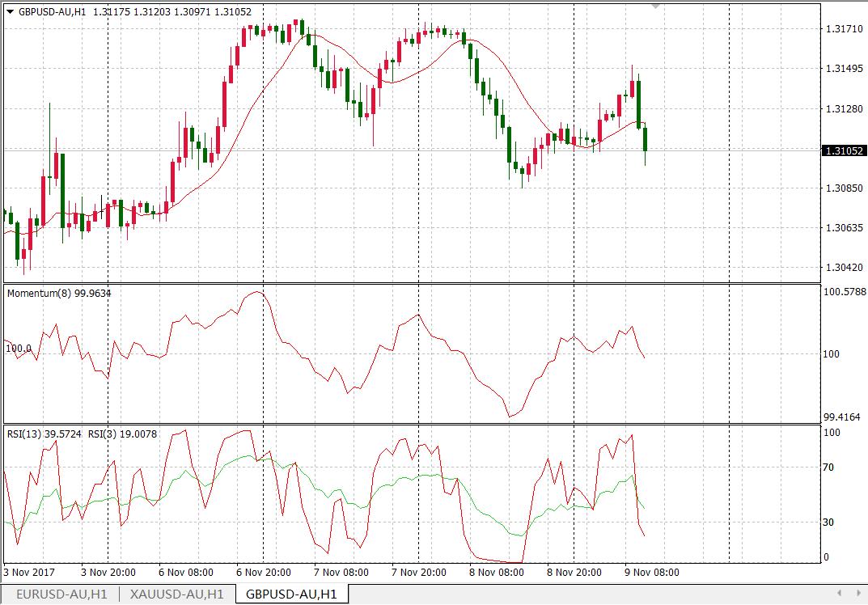Select the GBPUSD-AU,H1 chart tab
Image resolution: width=868 pixels, height=605 pixels.
[291, 594]
